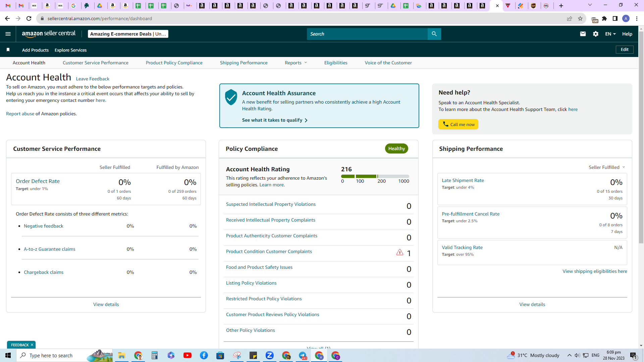This screenshot has height=362, width=644.
Task: Open Zoom from the taskbar
Action: tap(270, 355)
